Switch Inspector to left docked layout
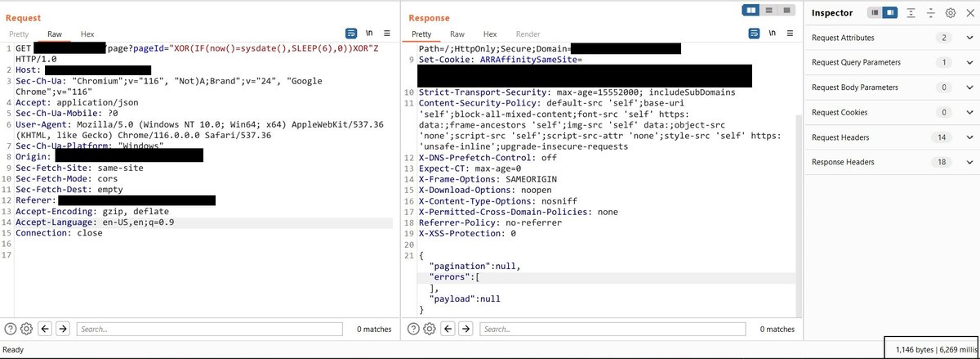This screenshot has height=359, width=980. pos(874,13)
